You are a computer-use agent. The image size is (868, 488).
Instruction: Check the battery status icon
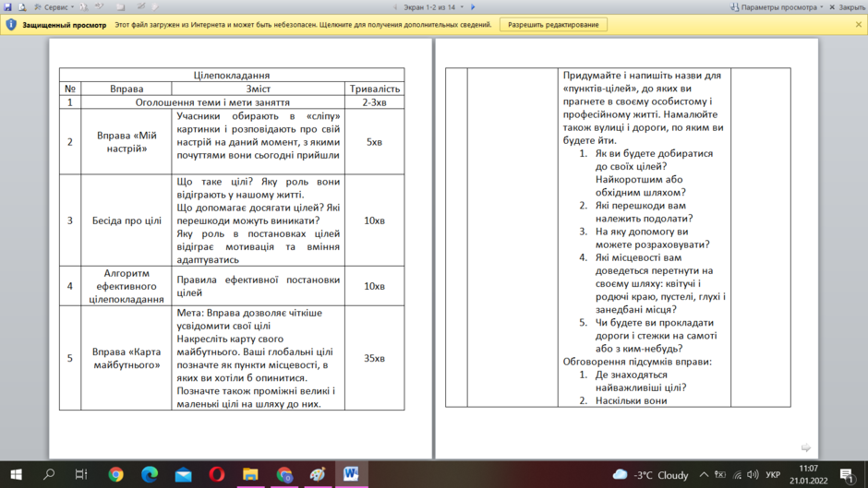click(719, 475)
